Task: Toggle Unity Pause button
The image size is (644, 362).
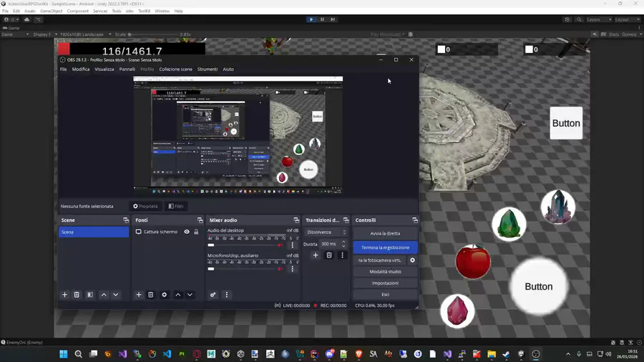Action: pyautogui.click(x=322, y=19)
